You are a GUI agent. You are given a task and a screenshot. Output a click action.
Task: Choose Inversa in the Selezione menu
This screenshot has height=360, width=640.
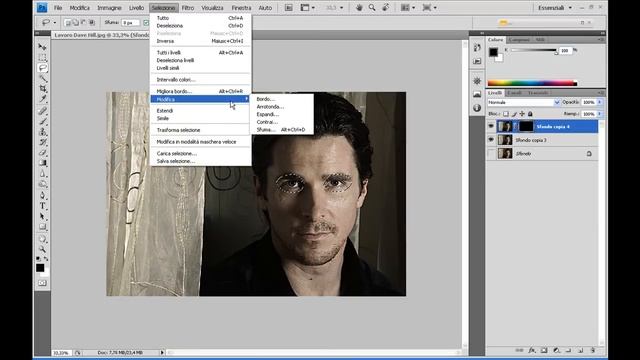click(x=200, y=41)
